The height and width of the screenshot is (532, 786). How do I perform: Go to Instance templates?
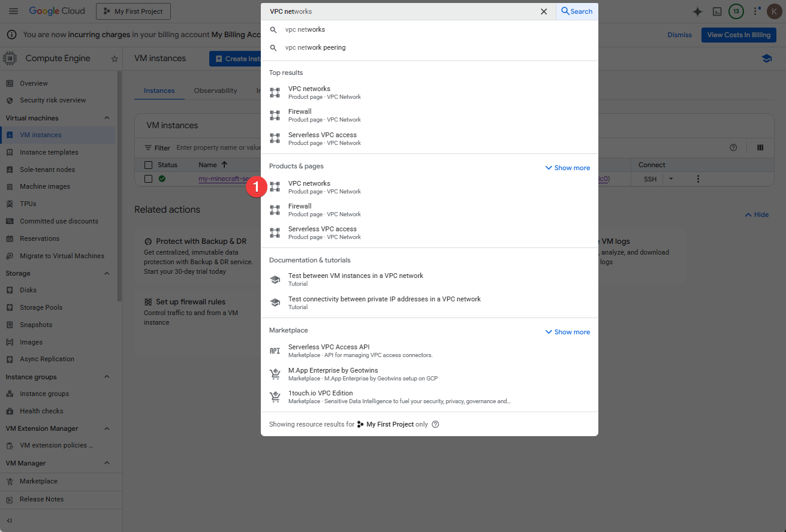click(49, 152)
